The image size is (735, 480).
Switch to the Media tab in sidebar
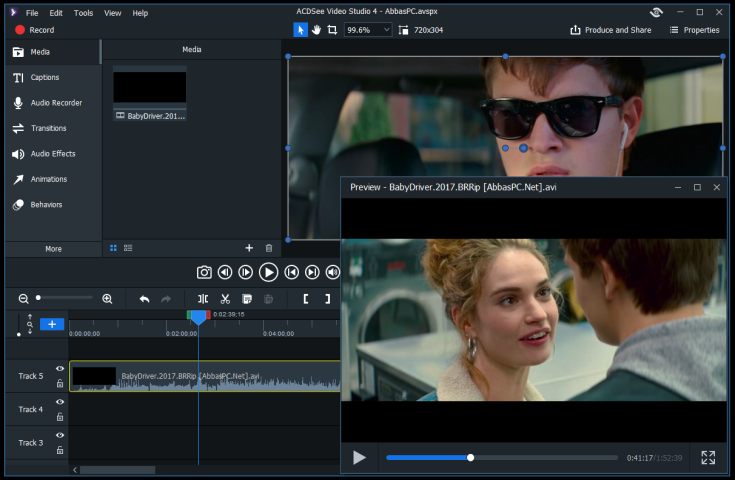coord(53,52)
